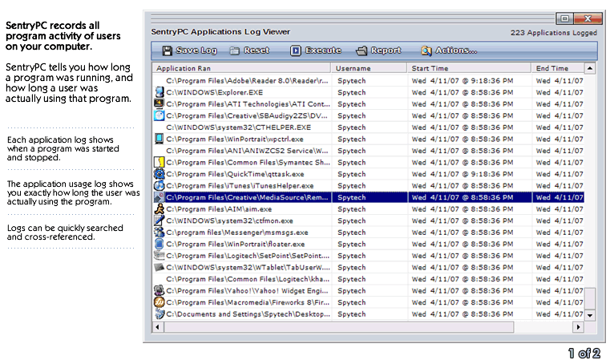The width and height of the screenshot is (610, 364).
Task: Open the Actions... menu
Action: click(449, 51)
